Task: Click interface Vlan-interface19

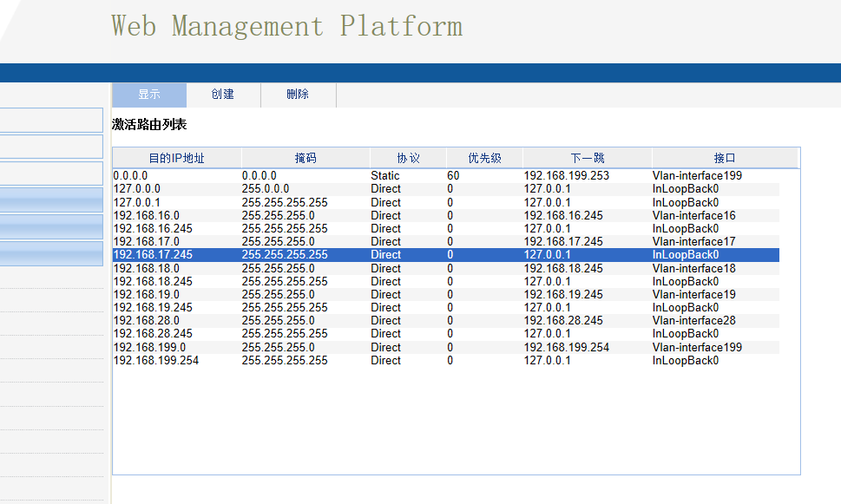Action: click(x=694, y=295)
